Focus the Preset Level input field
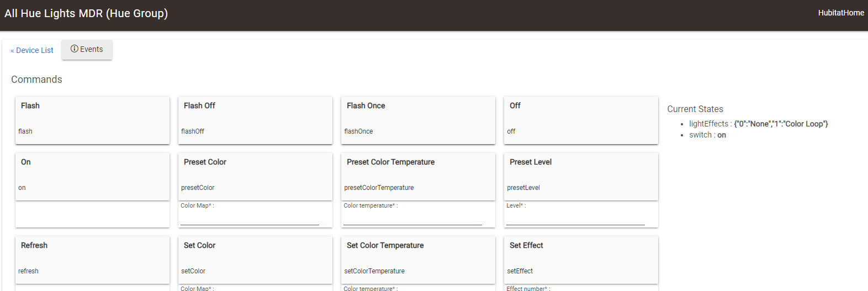 [575, 218]
